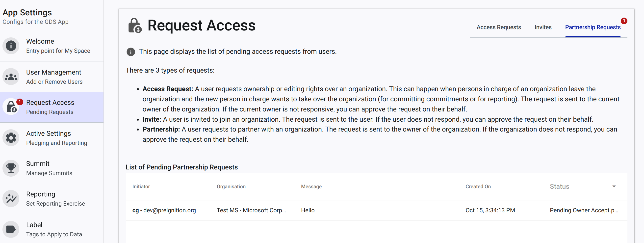Go to Summit Manage Summits
Screen dimensions: 644x243
click(52, 168)
